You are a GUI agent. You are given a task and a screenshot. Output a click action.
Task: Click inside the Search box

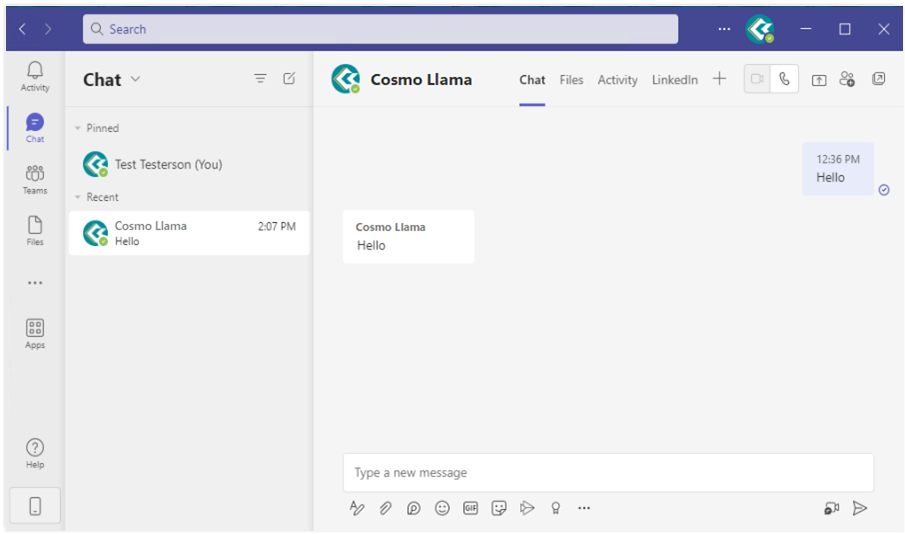pos(380,29)
